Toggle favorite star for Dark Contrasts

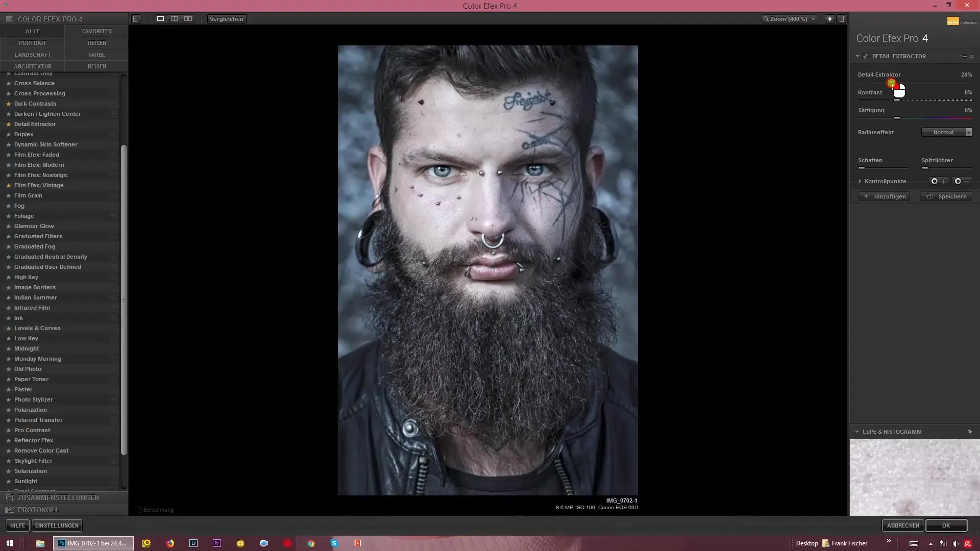[x=9, y=104]
